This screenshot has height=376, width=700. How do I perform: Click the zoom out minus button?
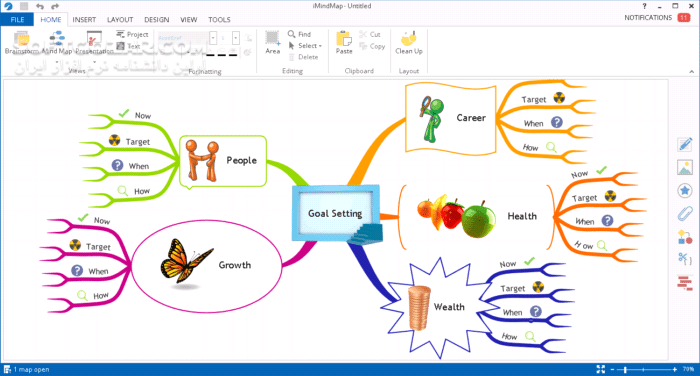(612, 369)
